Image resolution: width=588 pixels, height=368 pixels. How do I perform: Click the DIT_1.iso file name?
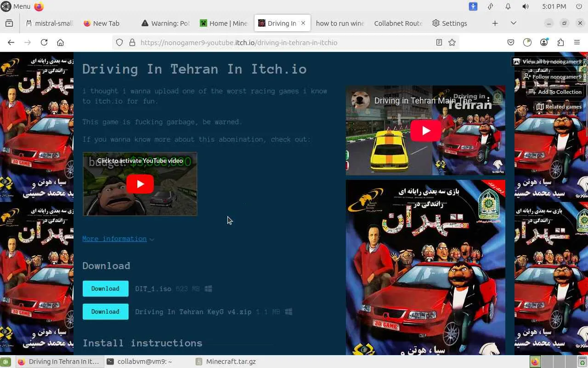pyautogui.click(x=153, y=289)
